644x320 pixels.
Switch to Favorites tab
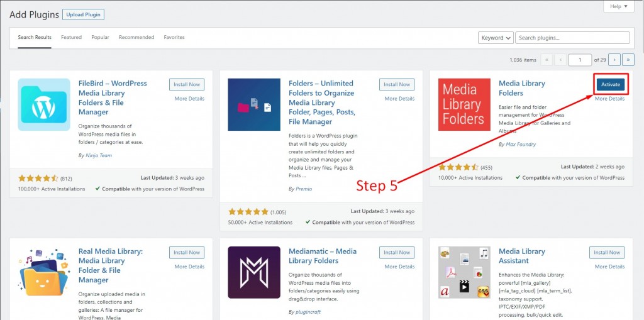tap(174, 37)
